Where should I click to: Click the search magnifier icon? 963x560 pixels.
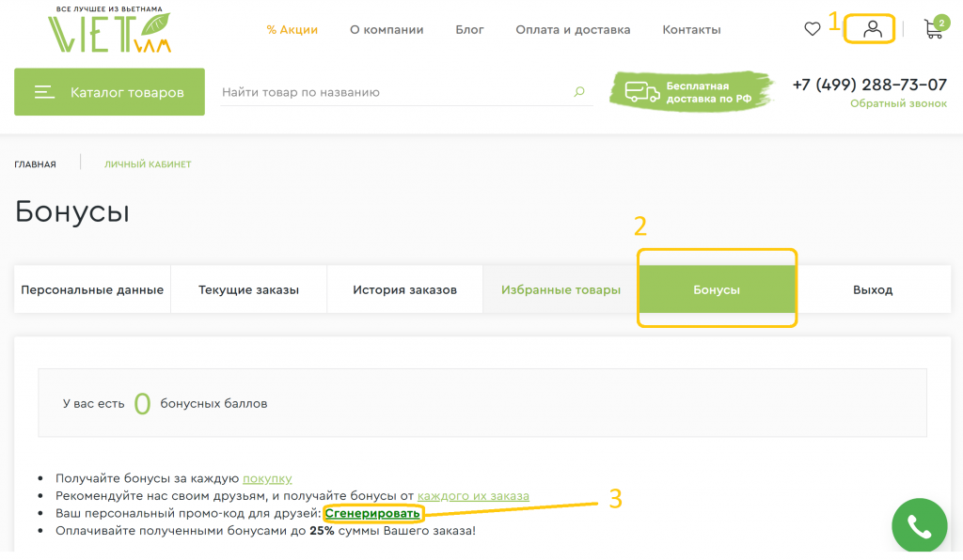[578, 91]
